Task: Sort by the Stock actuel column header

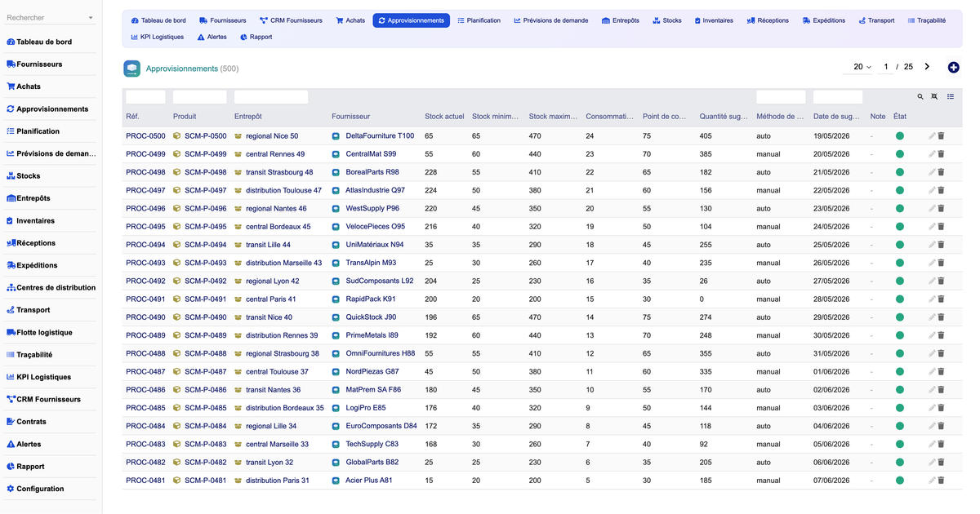Action: (x=444, y=117)
